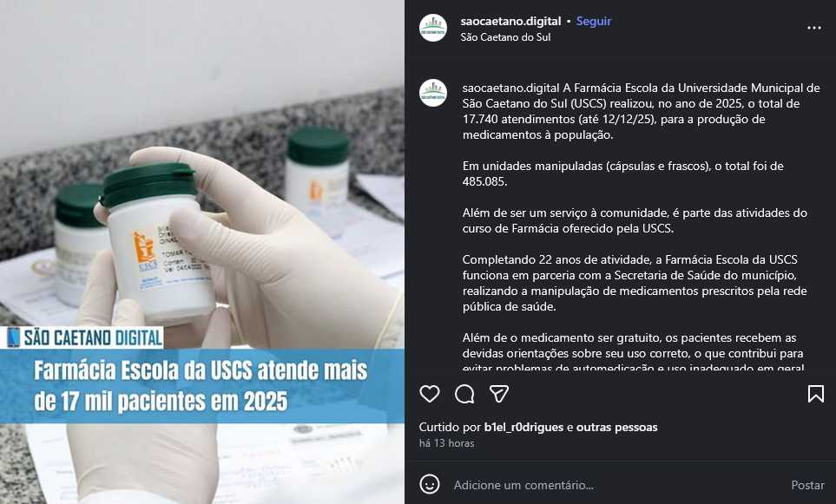The height and width of the screenshot is (504, 836).
Task: Click the saocaetano.digital header profile avatar
Action: [433, 28]
